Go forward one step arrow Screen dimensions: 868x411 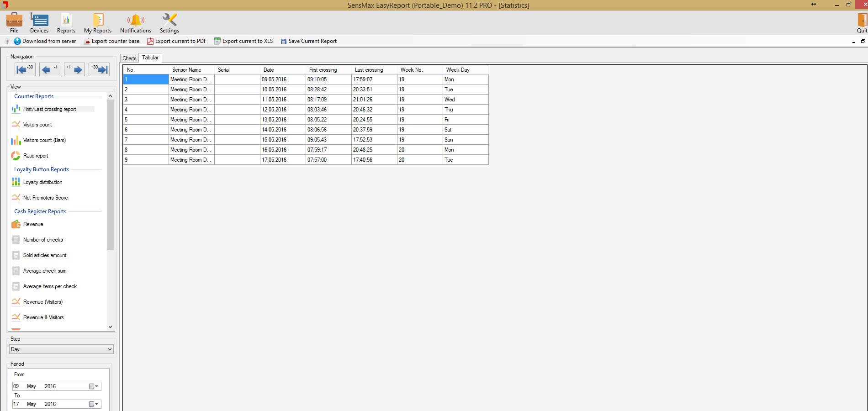click(74, 69)
